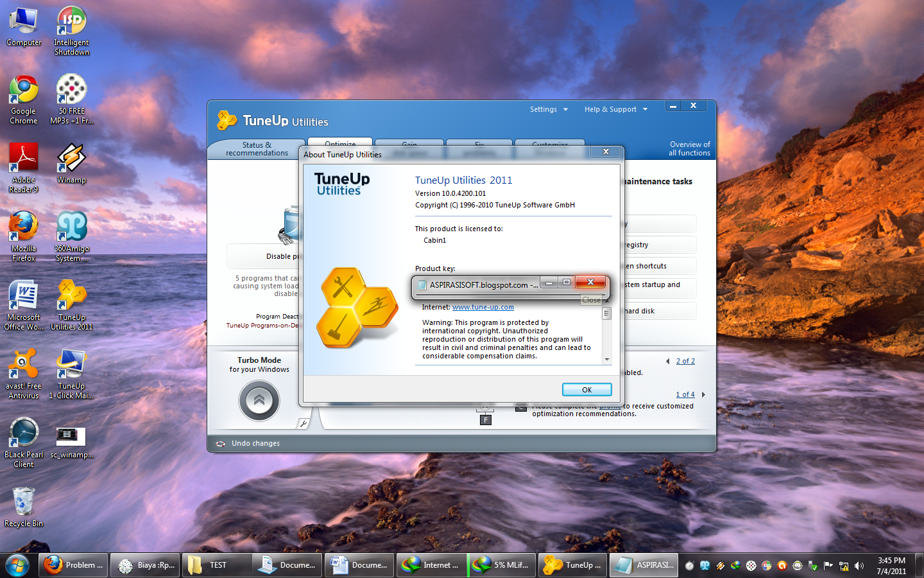Click the scrollbar thumb in warning text box
Screen dimensions: 924x578
click(x=606, y=313)
